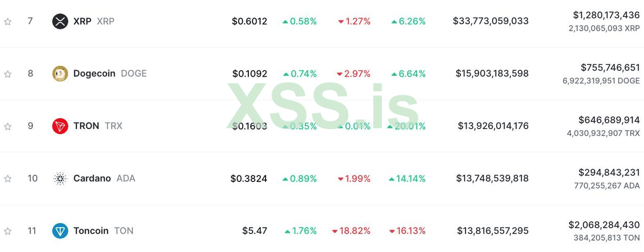Select Cardano price $0.3824
644x252 pixels.
[x=249, y=178]
